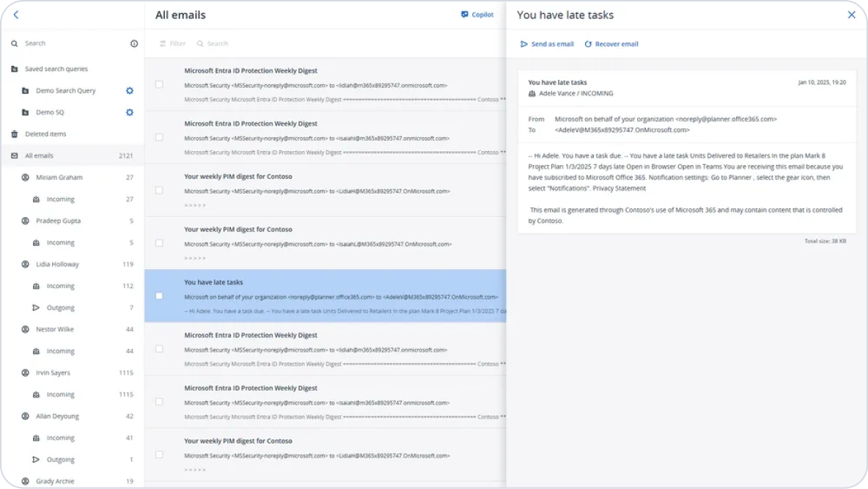
Task: Click the back chevron in the top-left corner
Action: tap(15, 14)
